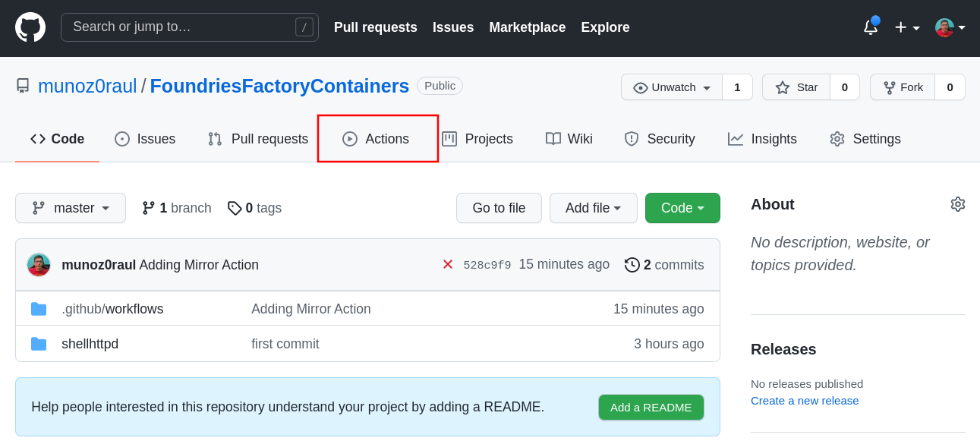Click munoz0raul's commit avatar
Screen dimensions: 980x441
(x=39, y=265)
